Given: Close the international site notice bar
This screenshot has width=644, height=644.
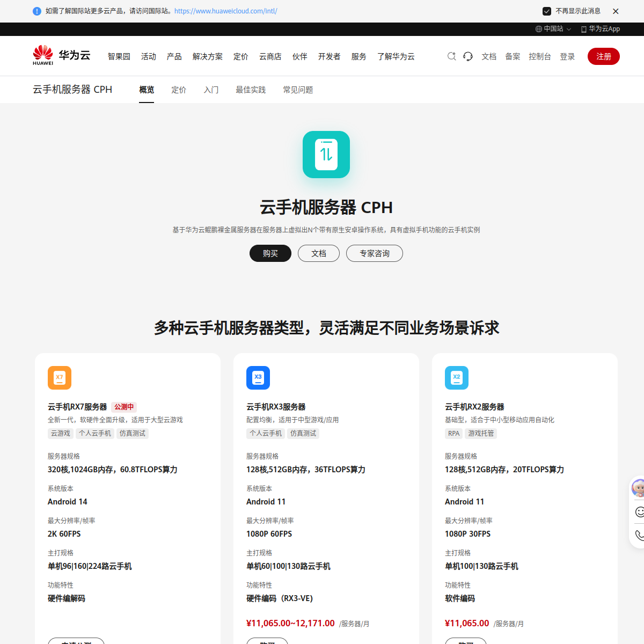Looking at the screenshot, I should 616,11.
